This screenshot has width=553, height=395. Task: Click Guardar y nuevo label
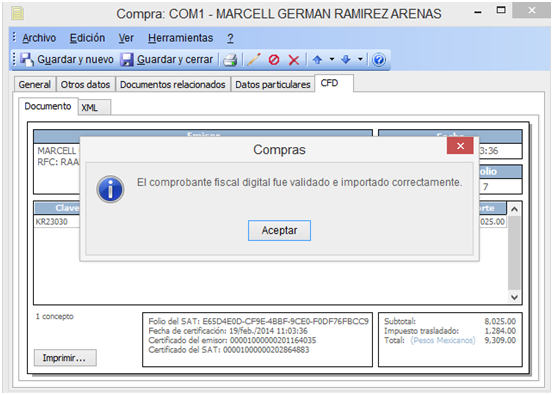75,60
